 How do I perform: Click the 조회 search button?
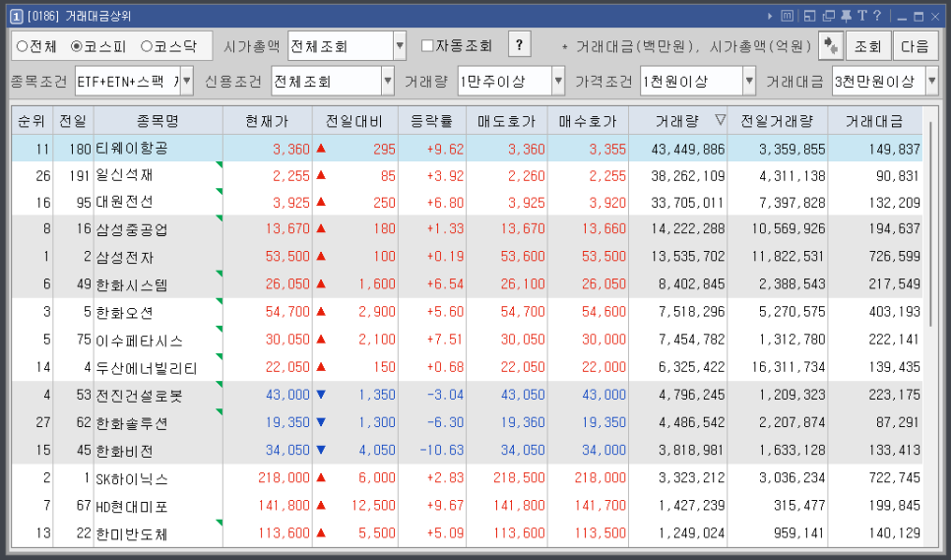tap(868, 46)
